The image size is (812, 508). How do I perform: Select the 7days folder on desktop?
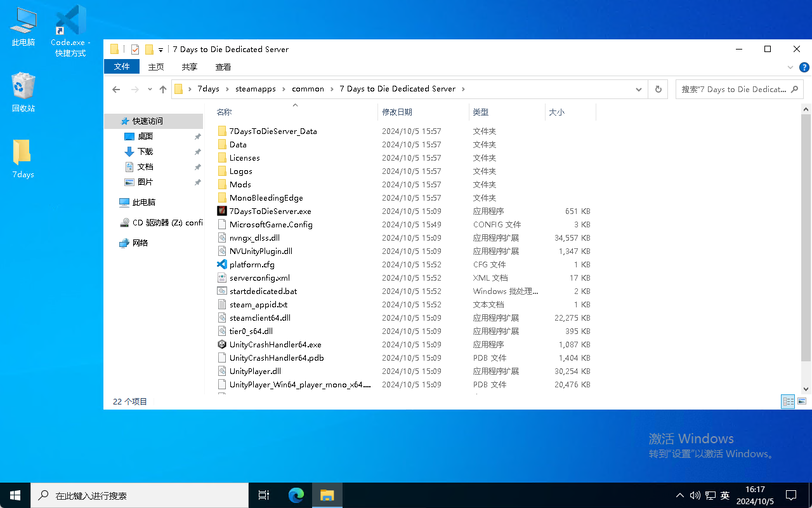[x=23, y=159]
